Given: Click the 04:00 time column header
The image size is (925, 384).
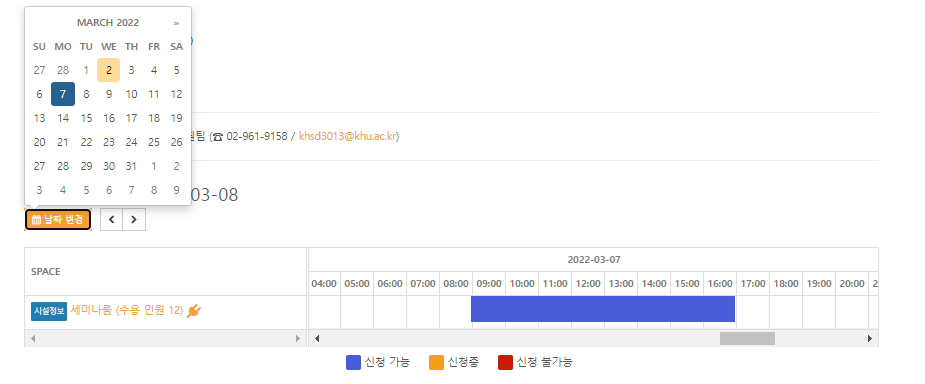Looking at the screenshot, I should click(324, 284).
